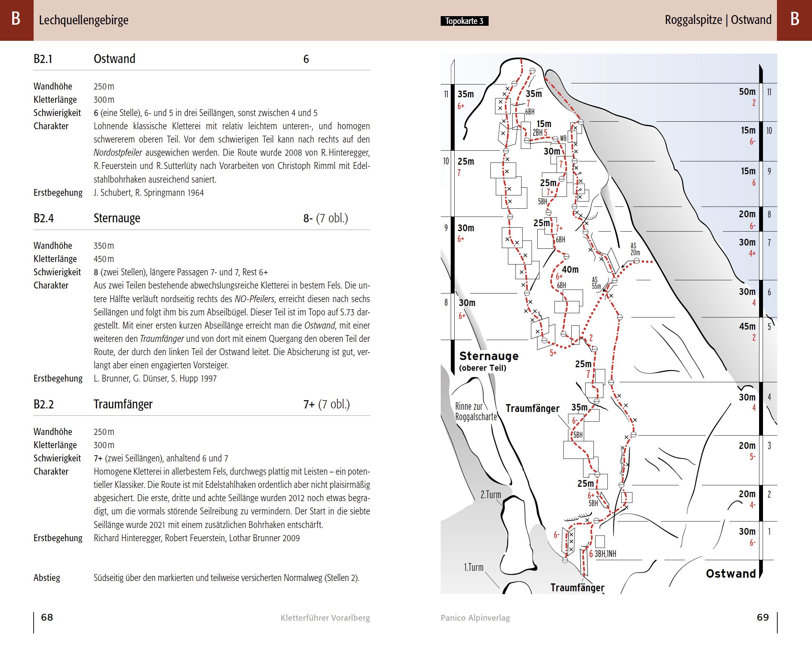Select the route code 'B2.1'
The image size is (812, 650).
point(43,59)
